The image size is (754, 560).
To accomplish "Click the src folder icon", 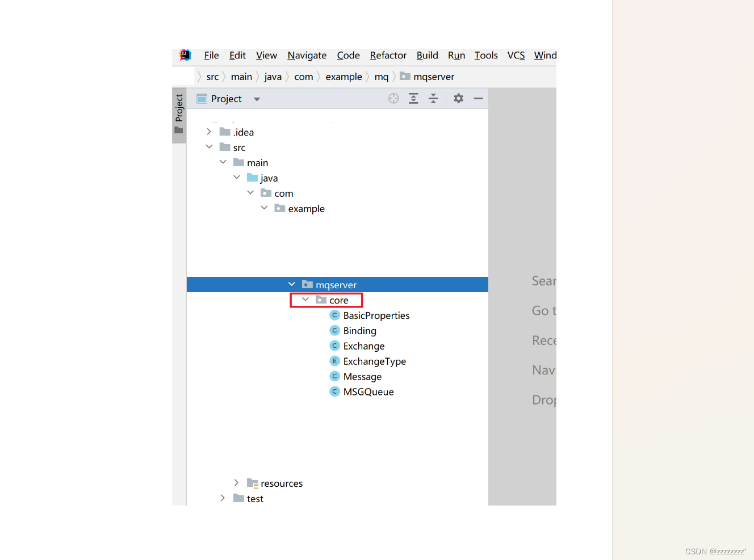I will (x=225, y=147).
